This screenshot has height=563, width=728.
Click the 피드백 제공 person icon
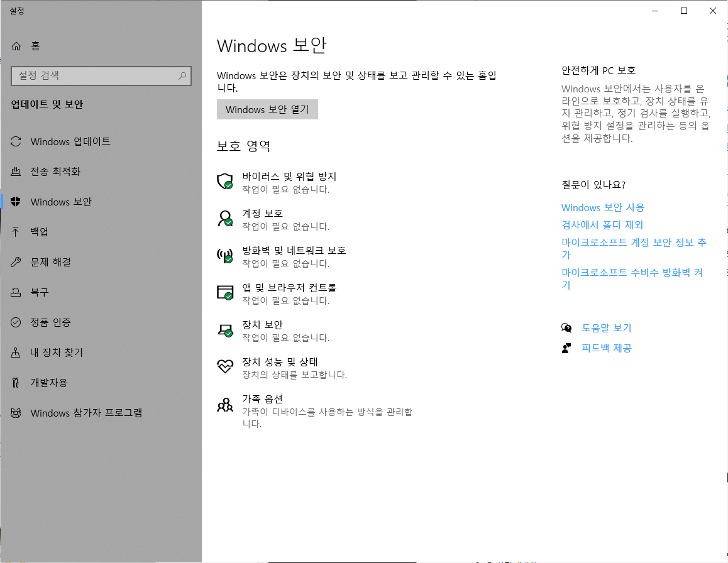pyautogui.click(x=566, y=348)
